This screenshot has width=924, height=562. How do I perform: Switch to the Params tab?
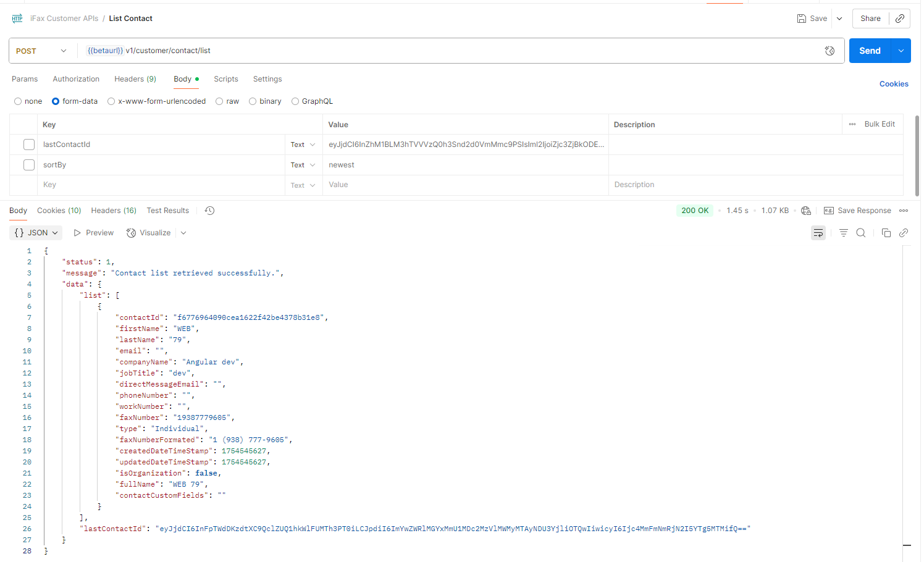point(25,79)
